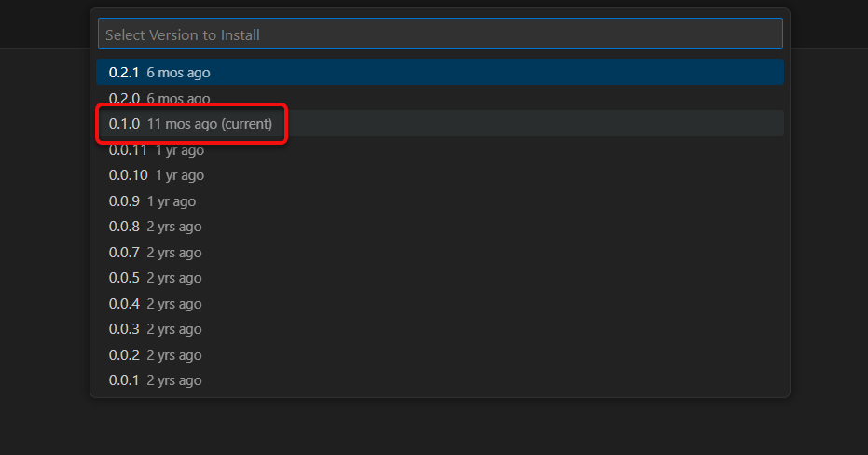Pick the oldest version 0.0.1
This screenshot has height=455, width=868.
pyautogui.click(x=124, y=380)
